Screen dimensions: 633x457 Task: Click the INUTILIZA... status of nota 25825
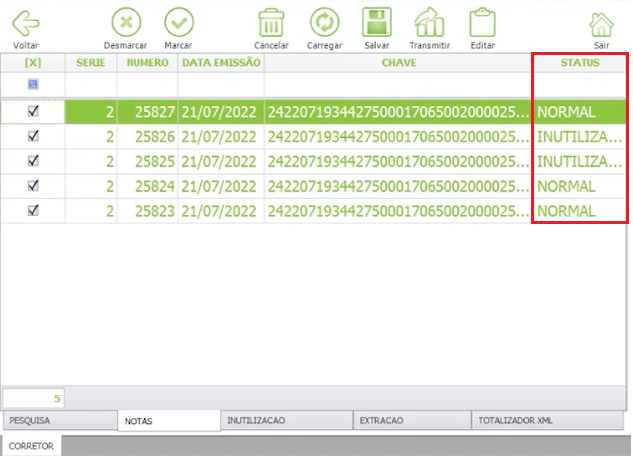[580, 161]
